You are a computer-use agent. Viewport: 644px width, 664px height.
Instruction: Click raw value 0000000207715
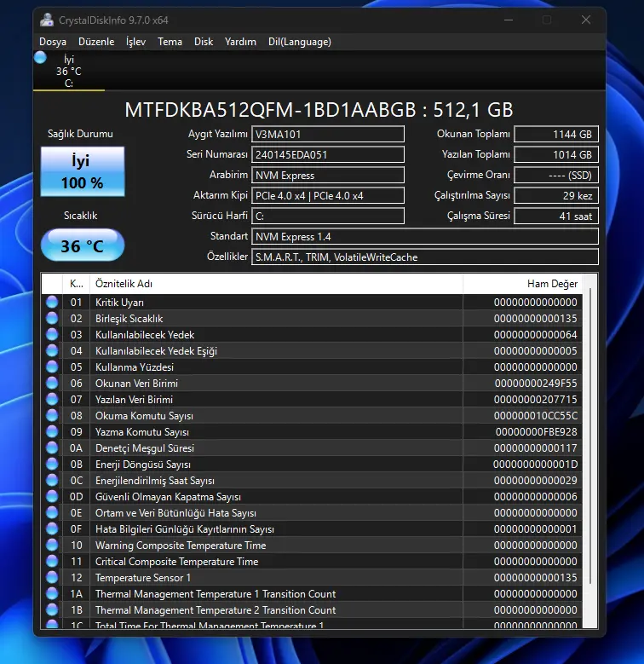click(x=536, y=399)
